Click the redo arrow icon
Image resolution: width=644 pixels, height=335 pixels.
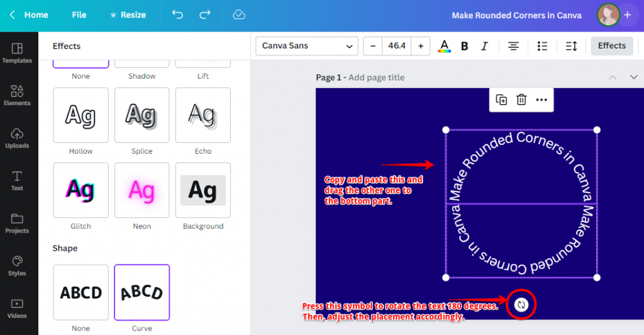pos(204,14)
